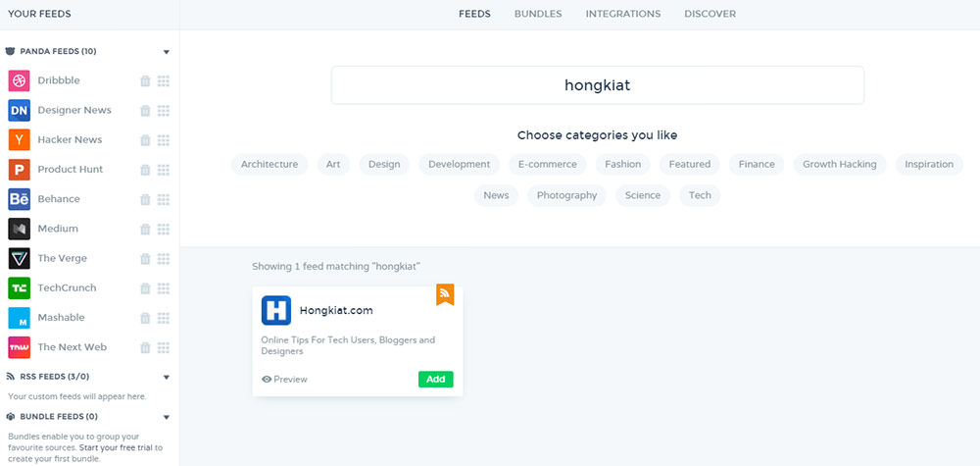Toggle the Growth Hacking category chip
Viewport: 980px width, 466px height.
(x=840, y=165)
